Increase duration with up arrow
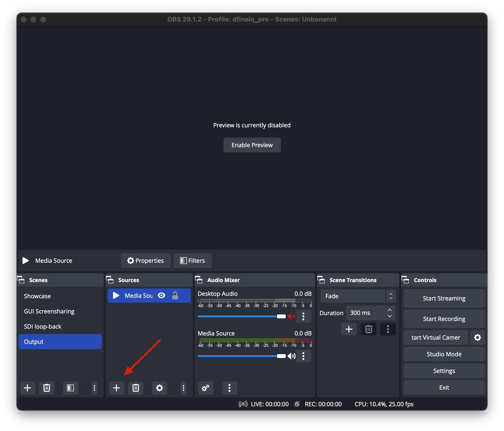Viewport: 504px width, 431px height. pos(390,310)
